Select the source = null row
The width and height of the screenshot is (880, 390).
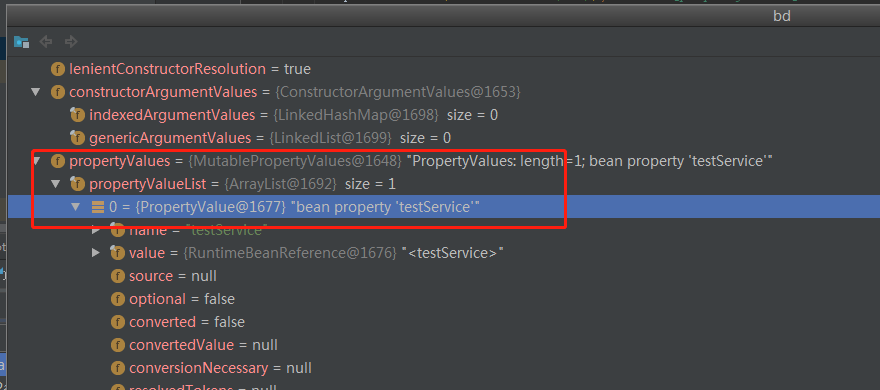click(443, 276)
